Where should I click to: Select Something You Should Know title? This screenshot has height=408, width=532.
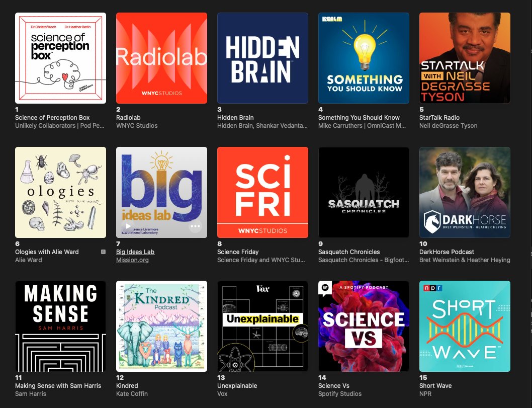coord(359,117)
